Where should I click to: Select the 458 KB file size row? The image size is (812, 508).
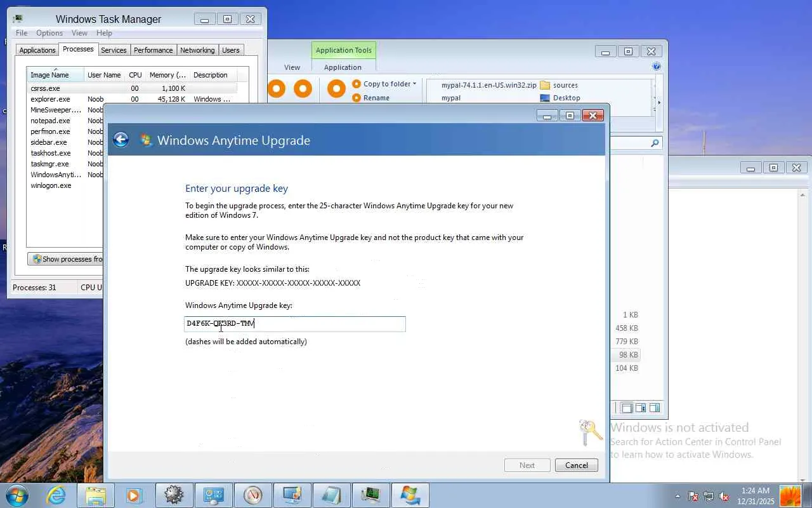[627, 328]
